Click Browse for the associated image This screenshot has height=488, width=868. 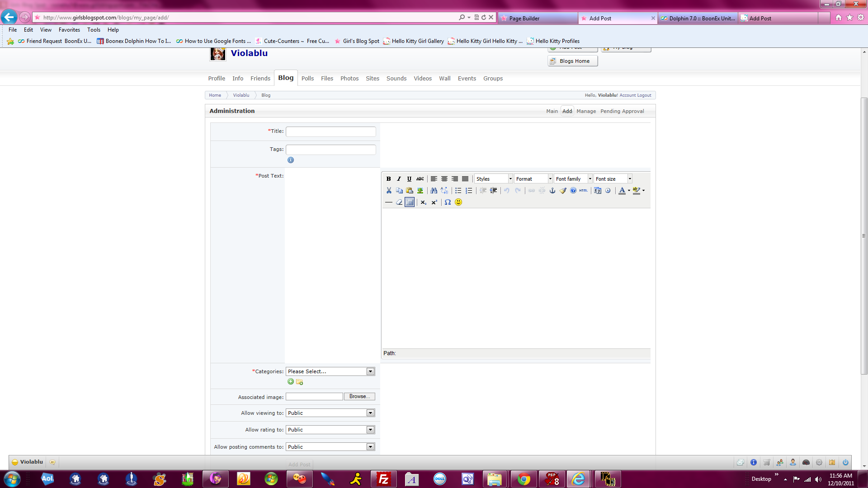point(359,397)
